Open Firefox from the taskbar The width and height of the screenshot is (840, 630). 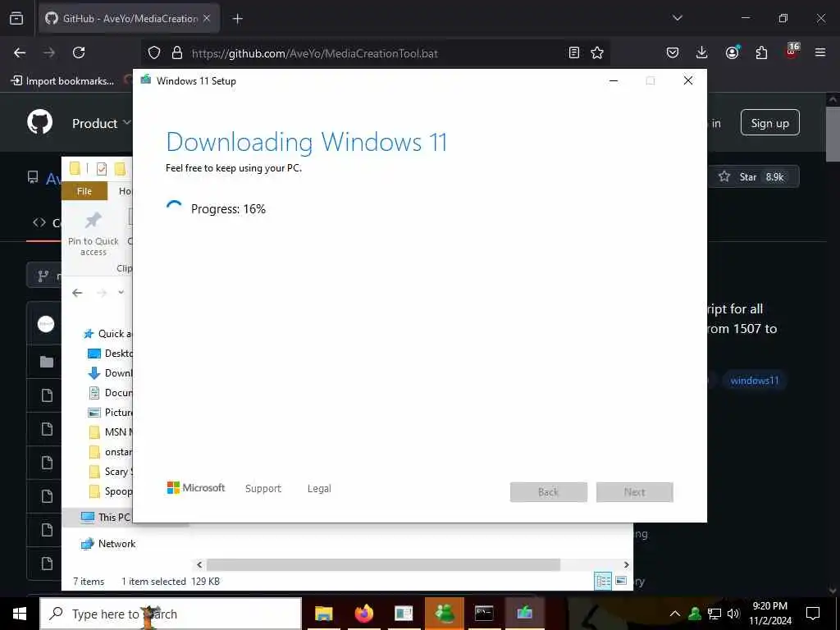point(363,614)
